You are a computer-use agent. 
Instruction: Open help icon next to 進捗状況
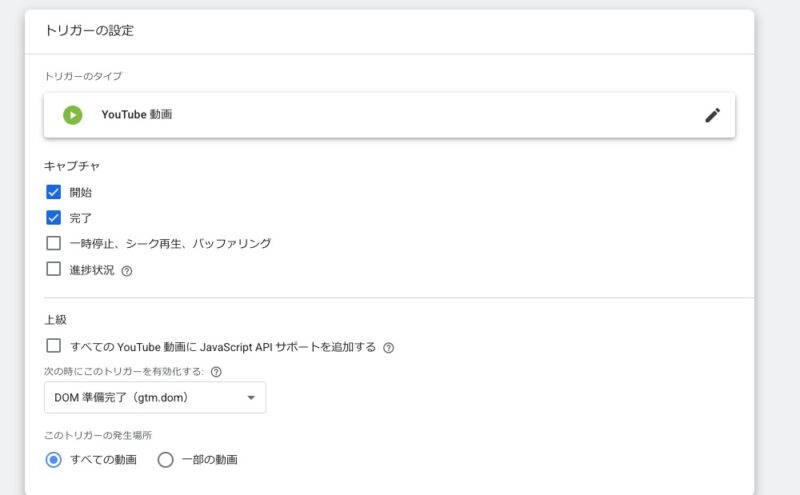coord(127,271)
